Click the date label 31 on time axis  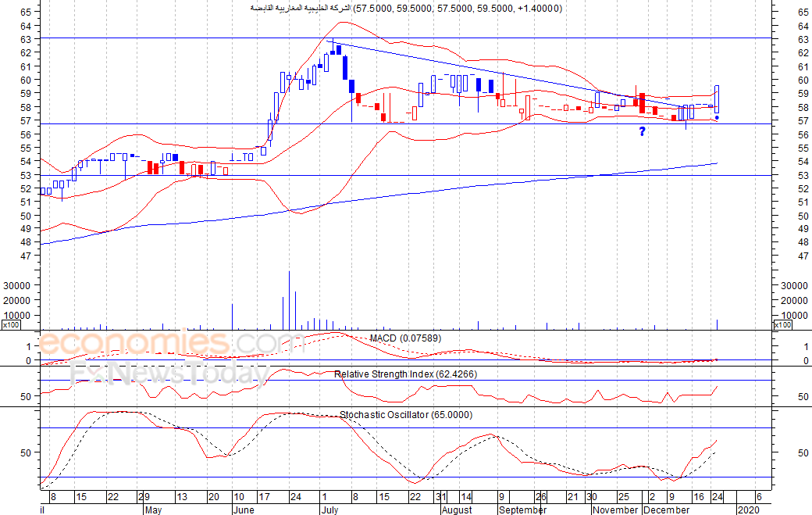440,497
